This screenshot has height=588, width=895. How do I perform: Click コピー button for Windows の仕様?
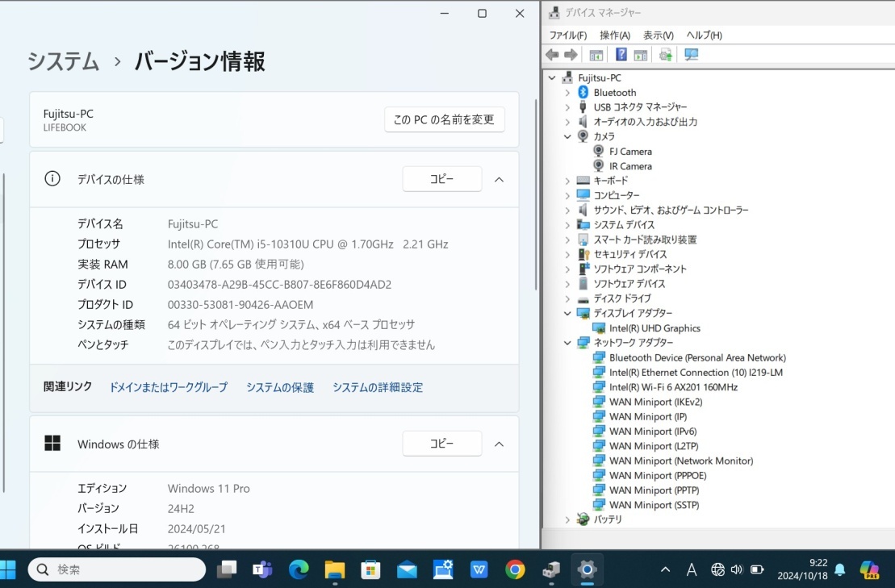[441, 444]
